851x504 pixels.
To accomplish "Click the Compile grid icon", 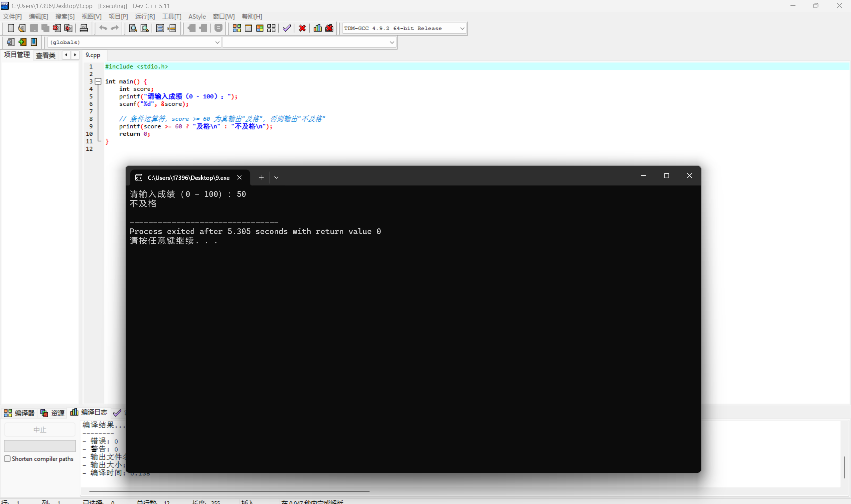I will (x=237, y=28).
